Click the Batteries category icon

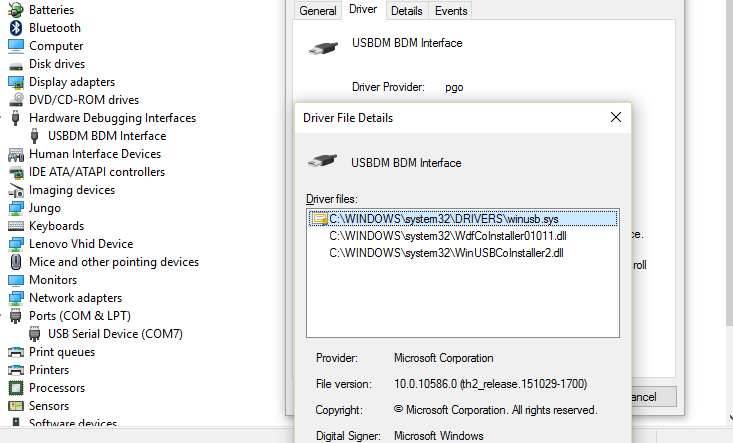tap(16, 10)
